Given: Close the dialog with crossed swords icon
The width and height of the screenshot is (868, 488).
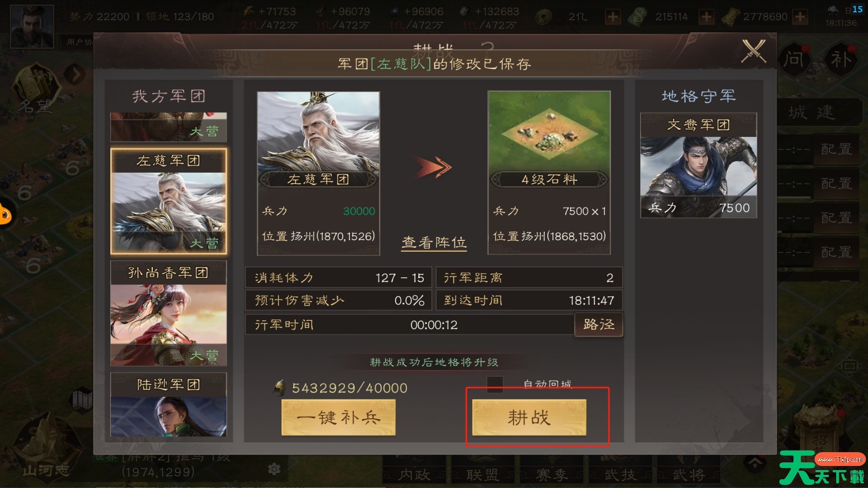Looking at the screenshot, I should 754,51.
